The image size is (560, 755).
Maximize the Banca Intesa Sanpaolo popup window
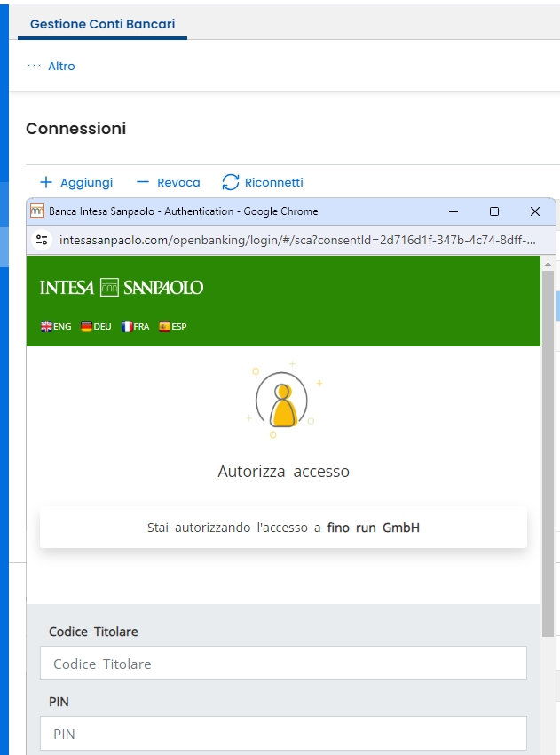click(x=494, y=211)
